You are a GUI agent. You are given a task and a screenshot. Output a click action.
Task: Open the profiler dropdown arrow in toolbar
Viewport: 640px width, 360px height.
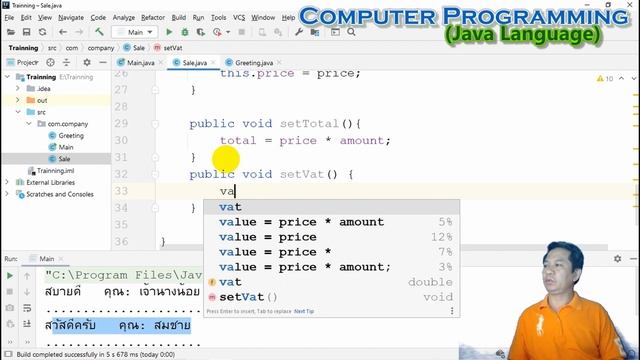[228, 32]
